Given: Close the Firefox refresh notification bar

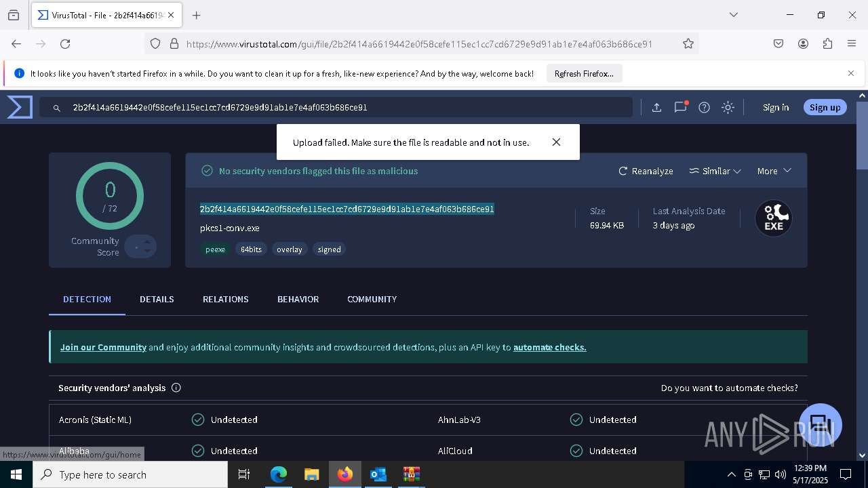Looking at the screenshot, I should [x=851, y=73].
